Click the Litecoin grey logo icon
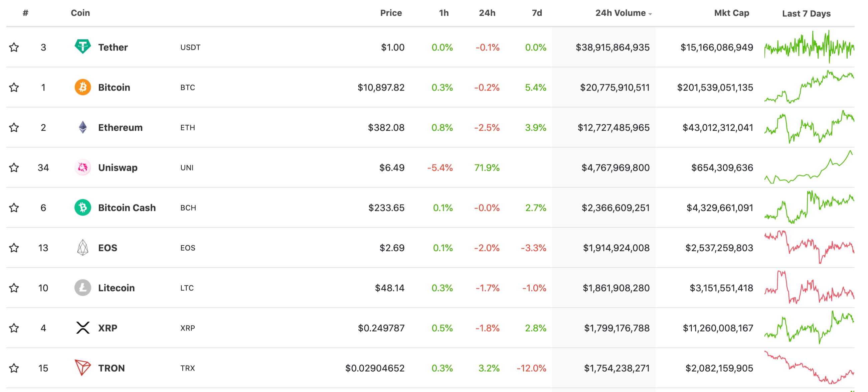 coord(82,288)
